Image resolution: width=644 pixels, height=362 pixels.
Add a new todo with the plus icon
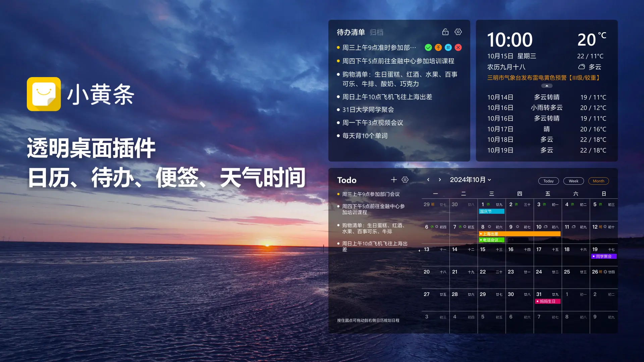click(x=394, y=180)
